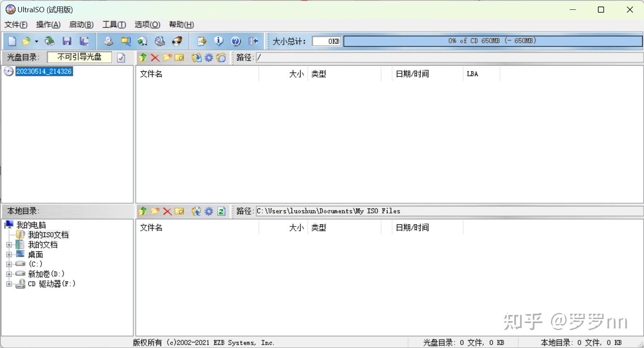
Task: Sort disc pane by 文件名 column
Action: click(197, 74)
